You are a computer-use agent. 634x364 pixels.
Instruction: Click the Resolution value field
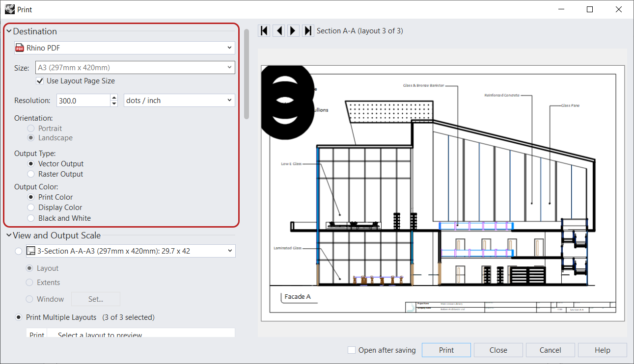point(83,101)
